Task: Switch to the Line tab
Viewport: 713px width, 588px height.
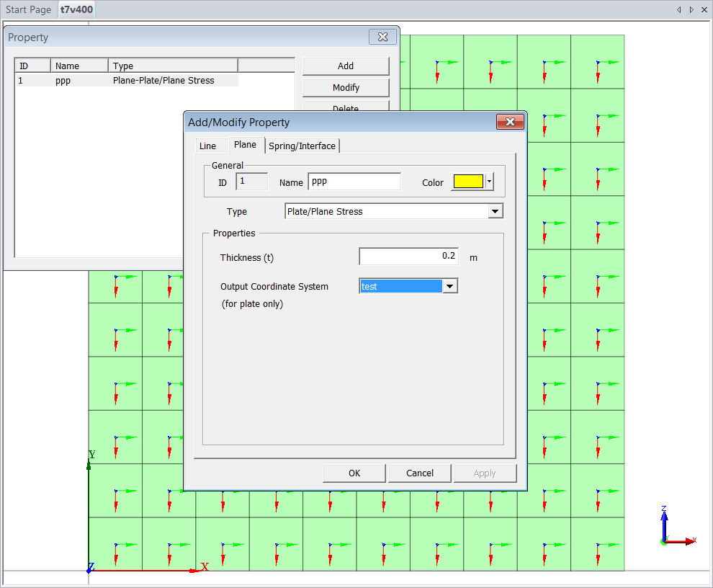Action: click(x=207, y=146)
